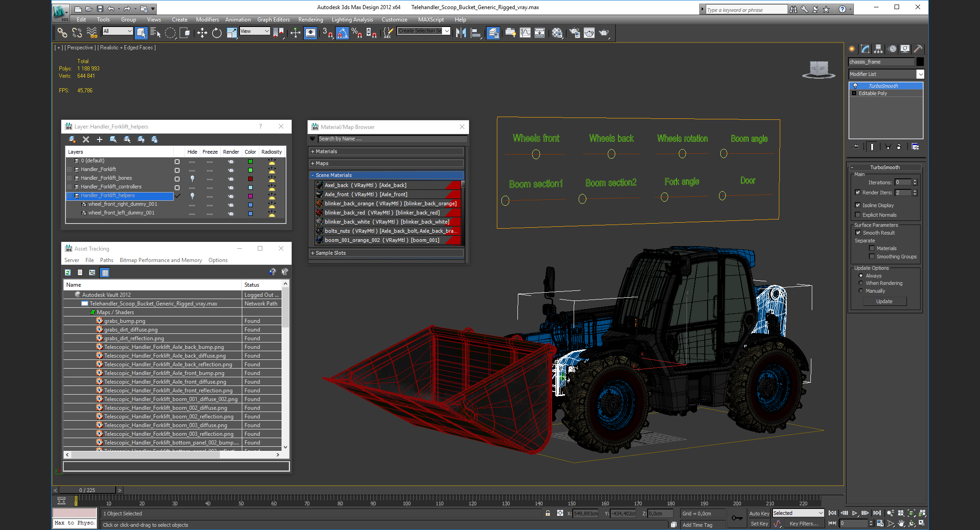Viewport: 980px width, 530px height.
Task: Select the Manually update option
Action: [861, 291]
